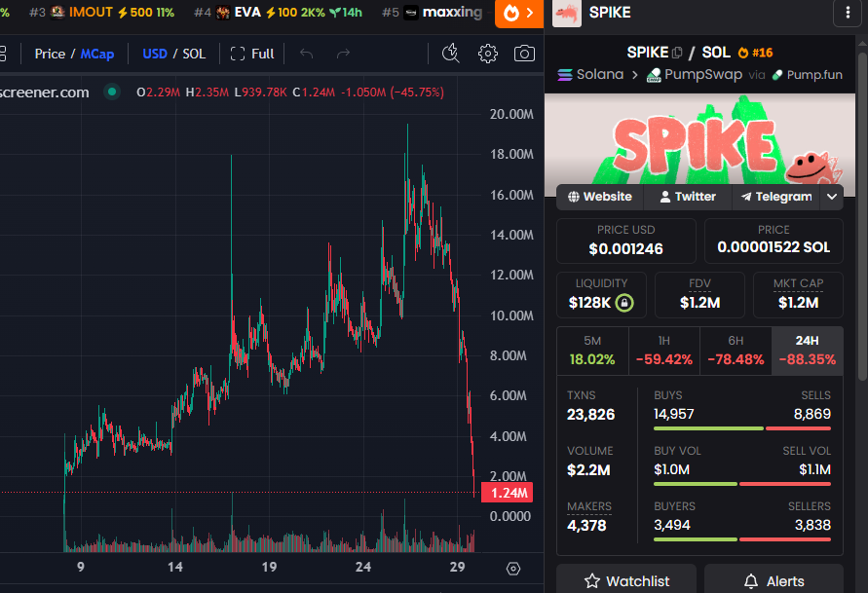Click the right panel vertical scrollbar
Viewport: 868px width, 593px height.
862,216
